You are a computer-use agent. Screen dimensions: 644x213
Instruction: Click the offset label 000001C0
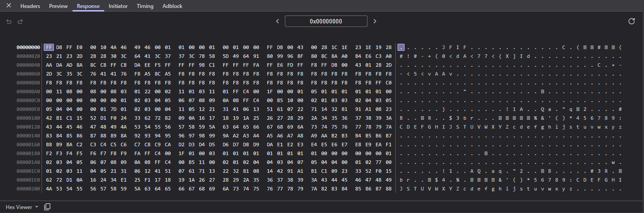(28, 171)
